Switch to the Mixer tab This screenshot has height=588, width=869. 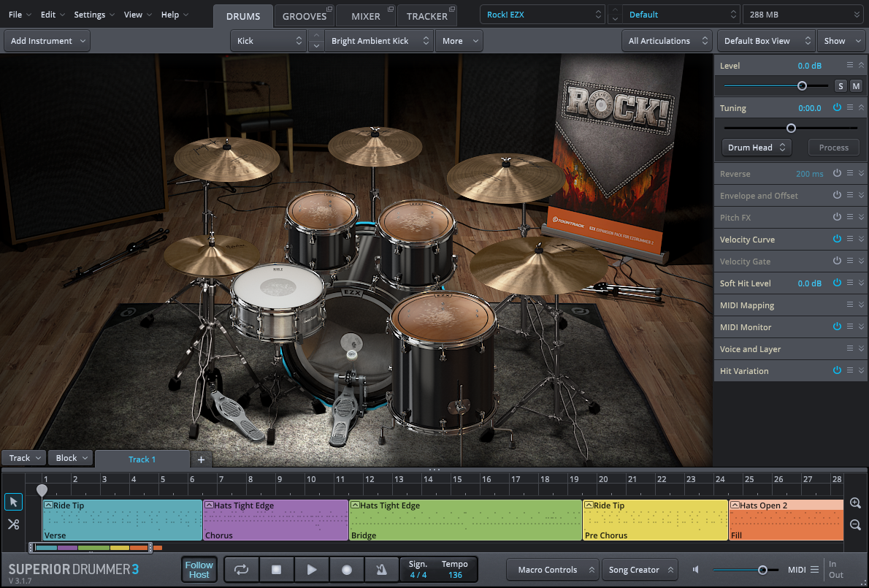click(x=366, y=16)
